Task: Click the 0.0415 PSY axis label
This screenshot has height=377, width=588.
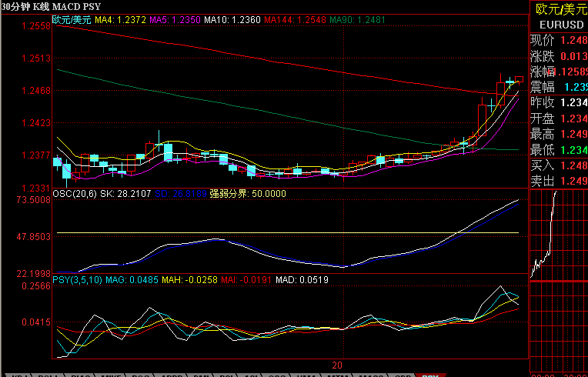Action: point(36,322)
